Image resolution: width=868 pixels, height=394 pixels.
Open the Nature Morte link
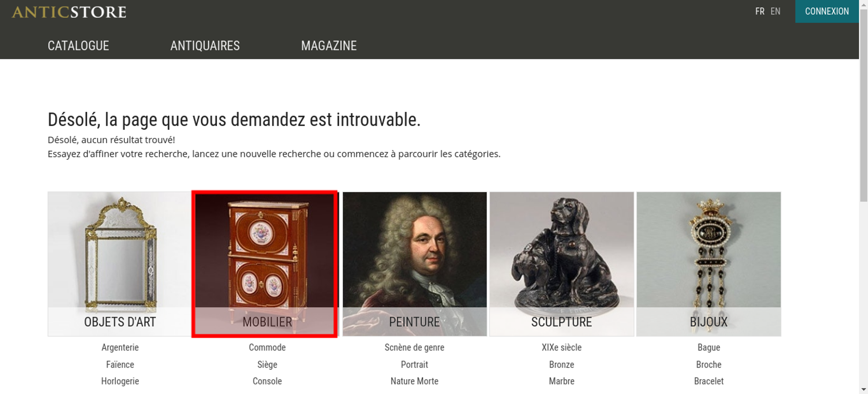[414, 381]
